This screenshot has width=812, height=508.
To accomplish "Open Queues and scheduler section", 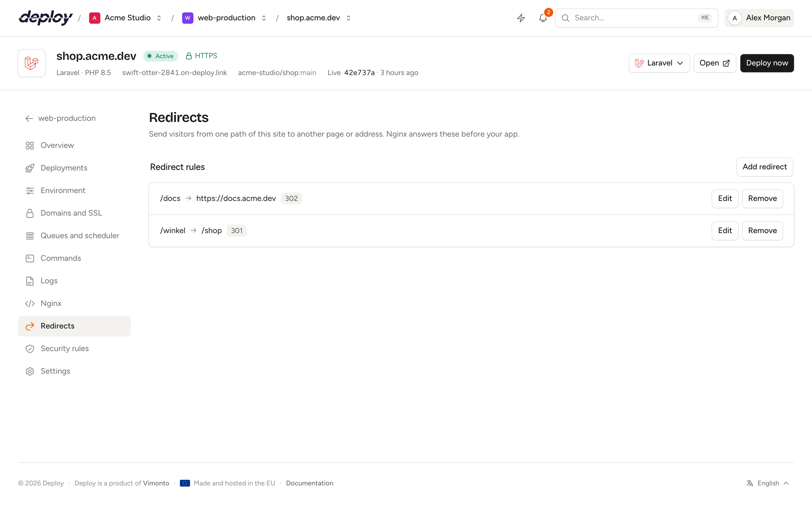I will click(x=74, y=236).
